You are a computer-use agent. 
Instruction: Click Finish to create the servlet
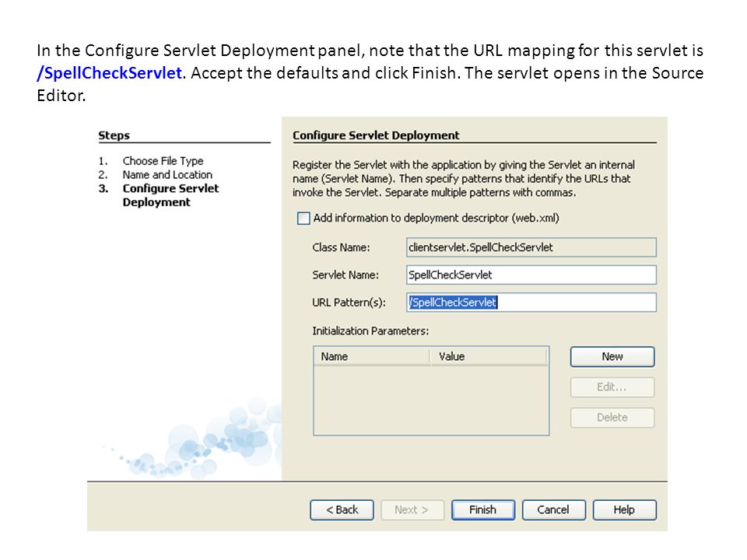tap(483, 510)
